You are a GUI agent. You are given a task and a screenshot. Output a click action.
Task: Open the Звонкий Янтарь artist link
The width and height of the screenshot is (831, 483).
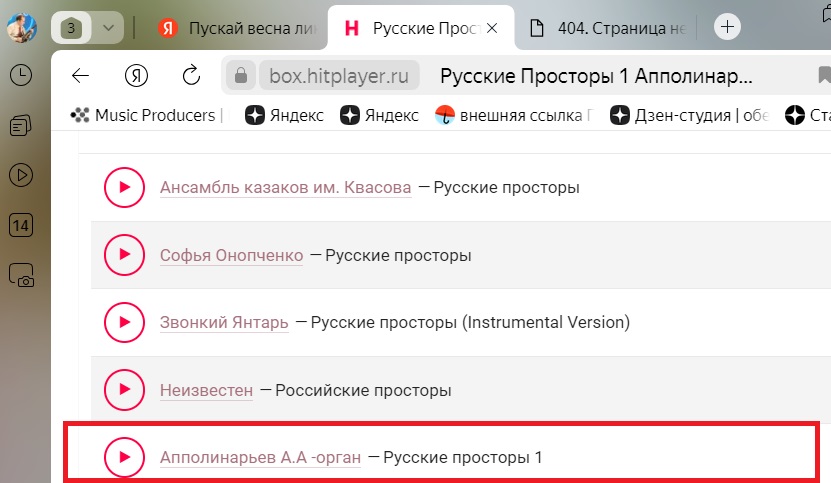point(224,322)
